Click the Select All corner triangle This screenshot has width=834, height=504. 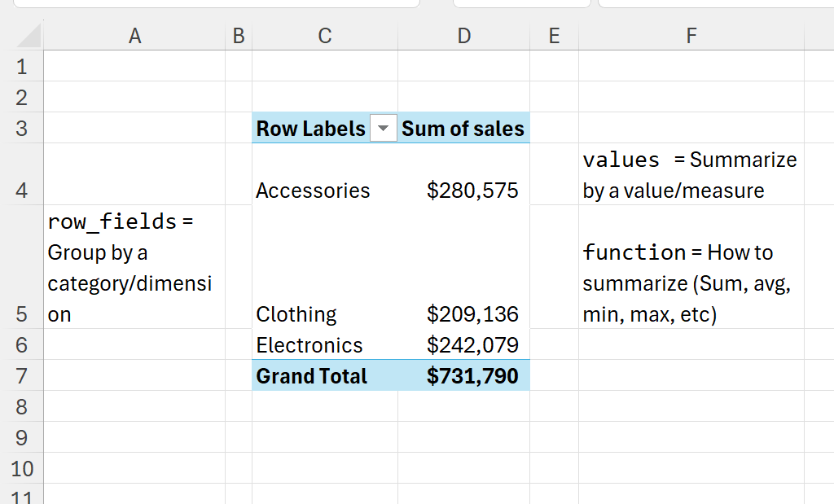point(29,35)
